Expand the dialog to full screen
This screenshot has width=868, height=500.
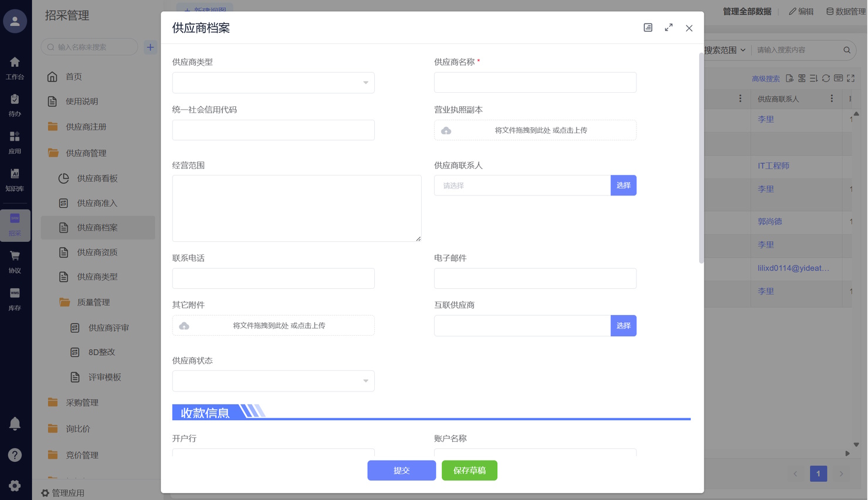(669, 28)
